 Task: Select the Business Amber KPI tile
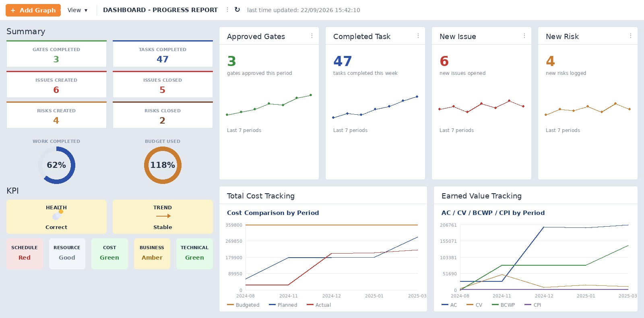click(152, 254)
